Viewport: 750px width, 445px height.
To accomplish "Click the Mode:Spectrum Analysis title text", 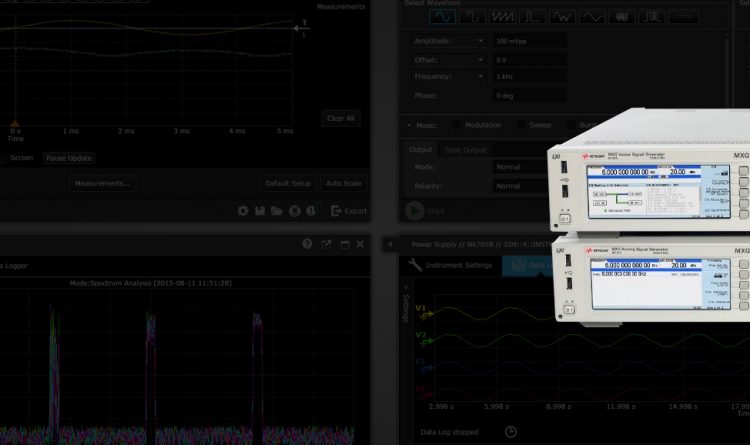I will point(151,283).
